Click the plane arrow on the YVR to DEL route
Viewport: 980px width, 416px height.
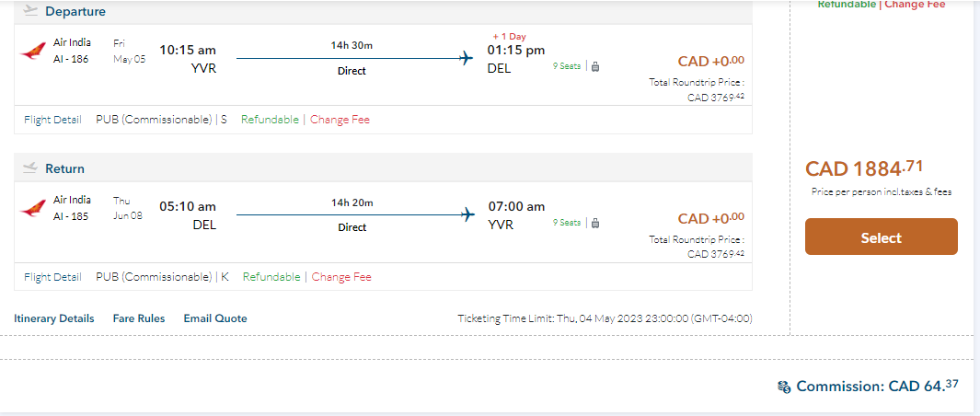point(466,58)
